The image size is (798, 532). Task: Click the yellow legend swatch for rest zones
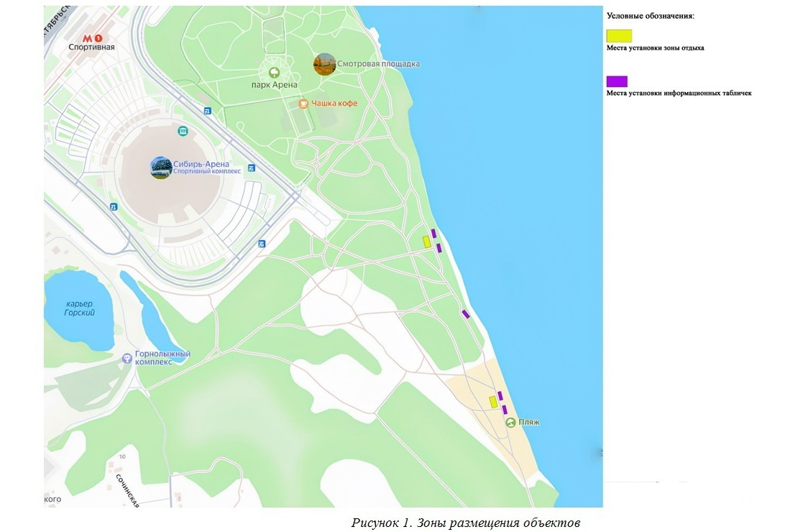[x=619, y=35]
